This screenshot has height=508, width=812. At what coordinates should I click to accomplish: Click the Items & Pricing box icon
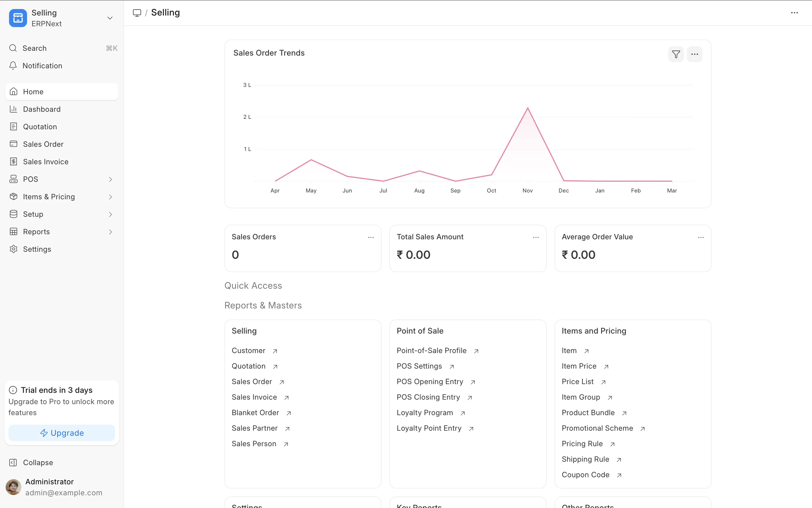[x=14, y=196]
